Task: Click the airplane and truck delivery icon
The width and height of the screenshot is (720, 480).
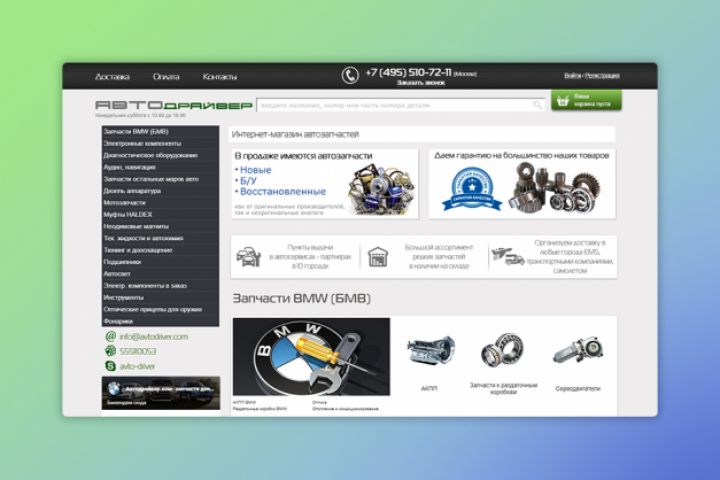Action: coord(507,256)
